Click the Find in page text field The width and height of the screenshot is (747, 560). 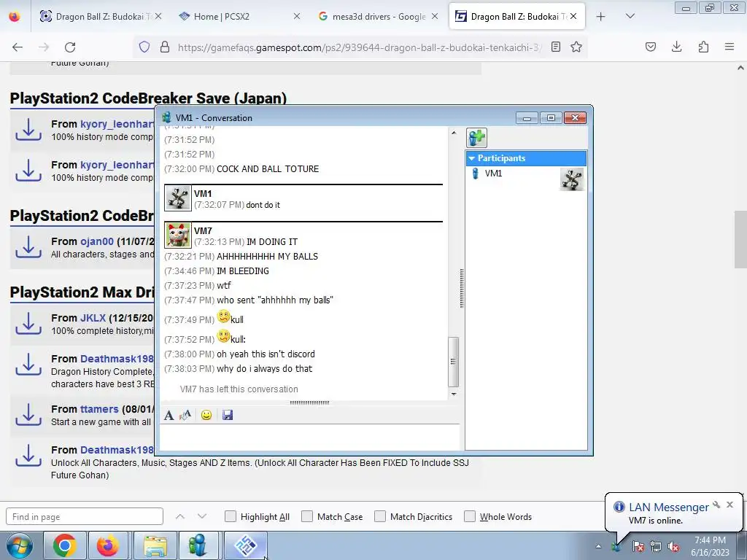coord(85,517)
